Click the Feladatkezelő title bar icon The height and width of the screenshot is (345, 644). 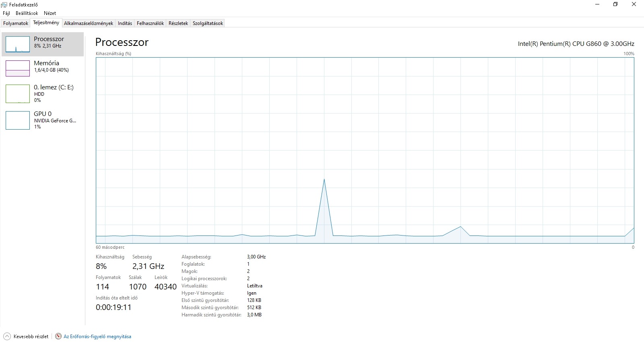[4, 4]
